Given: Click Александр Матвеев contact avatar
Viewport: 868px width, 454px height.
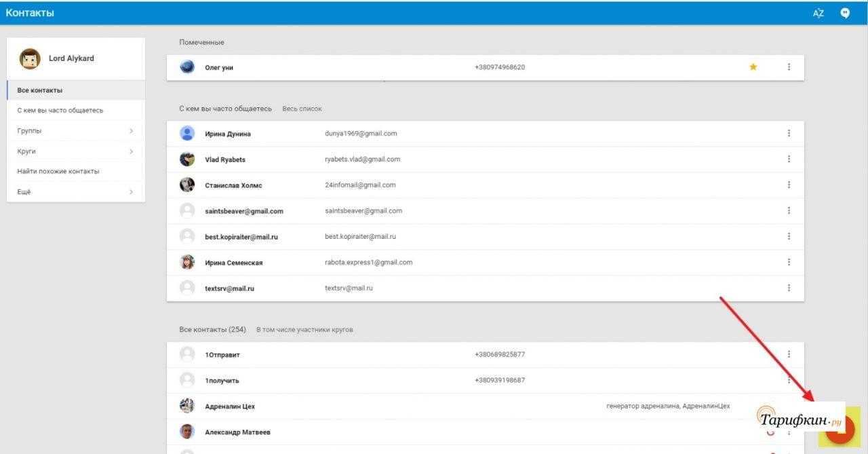Looking at the screenshot, I should (x=187, y=432).
